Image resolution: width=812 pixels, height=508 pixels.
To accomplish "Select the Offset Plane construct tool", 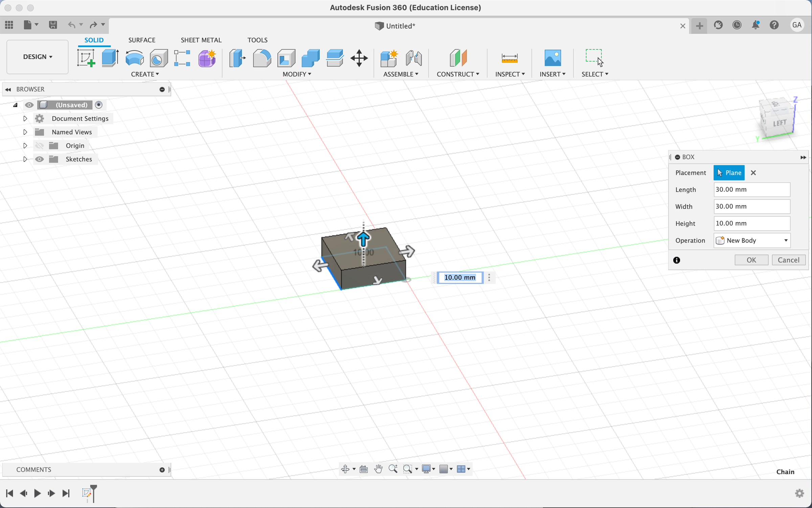I will coord(458,58).
